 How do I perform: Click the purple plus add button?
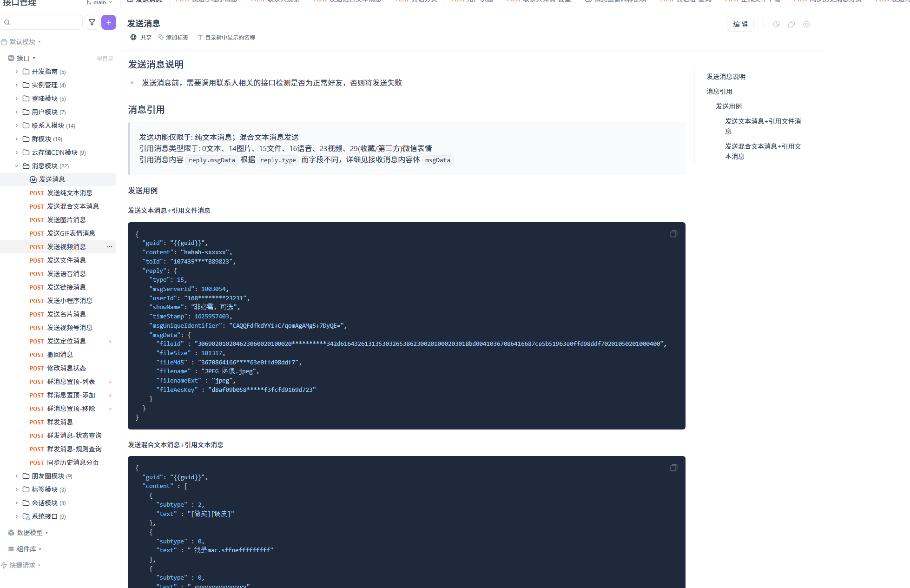[109, 22]
